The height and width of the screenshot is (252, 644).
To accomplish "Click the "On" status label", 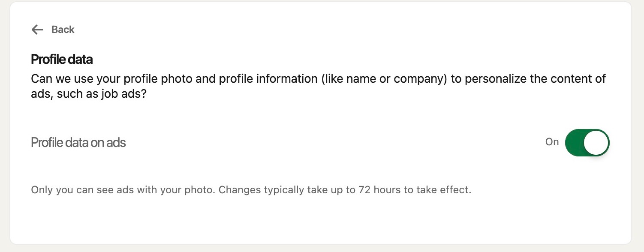I will (x=552, y=142).
